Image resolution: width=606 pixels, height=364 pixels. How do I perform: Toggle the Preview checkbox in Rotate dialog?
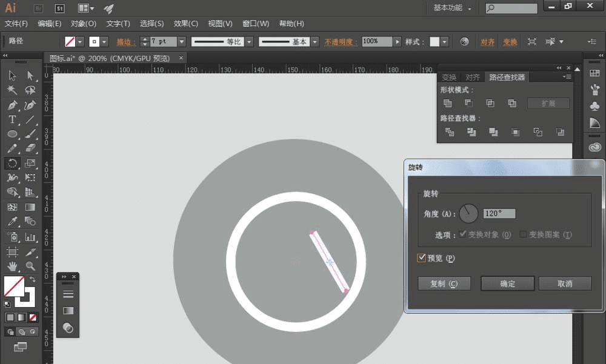pyautogui.click(x=421, y=258)
